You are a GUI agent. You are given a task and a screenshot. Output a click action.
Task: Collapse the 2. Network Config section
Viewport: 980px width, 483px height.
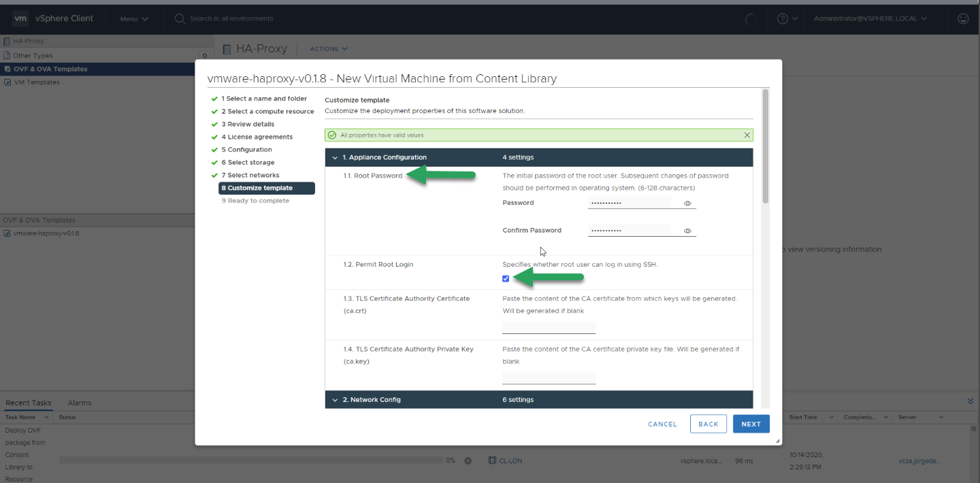click(x=335, y=400)
